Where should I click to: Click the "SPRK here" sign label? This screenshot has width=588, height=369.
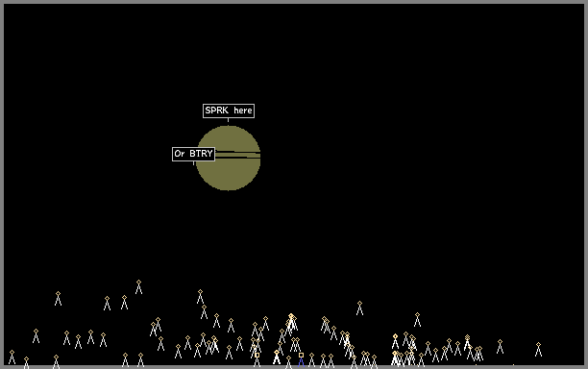click(229, 111)
